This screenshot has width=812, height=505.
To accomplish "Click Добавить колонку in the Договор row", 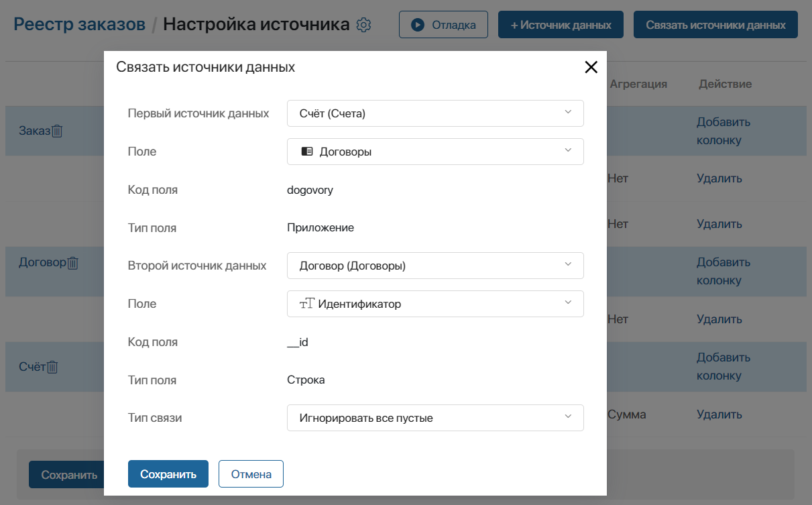I will pos(723,272).
